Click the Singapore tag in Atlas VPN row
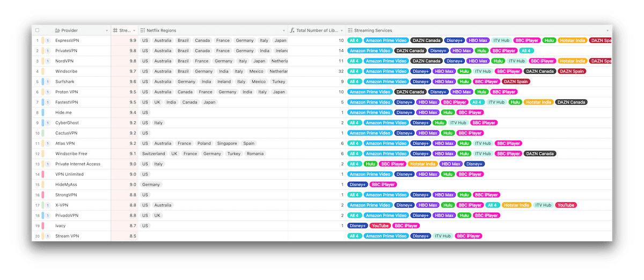Screen dimensions: 644x280 coord(228,143)
